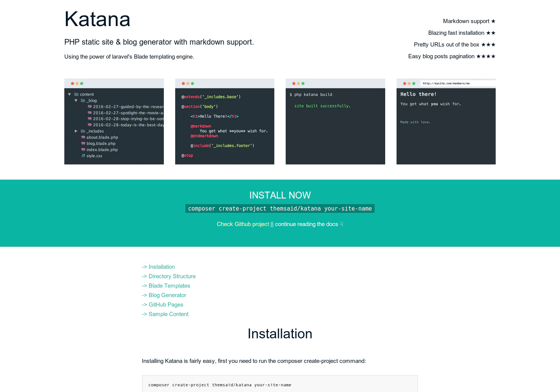Viewport: 560px width, 392px height.
Task: Click the red dot on the code editor window
Action: 183,83
